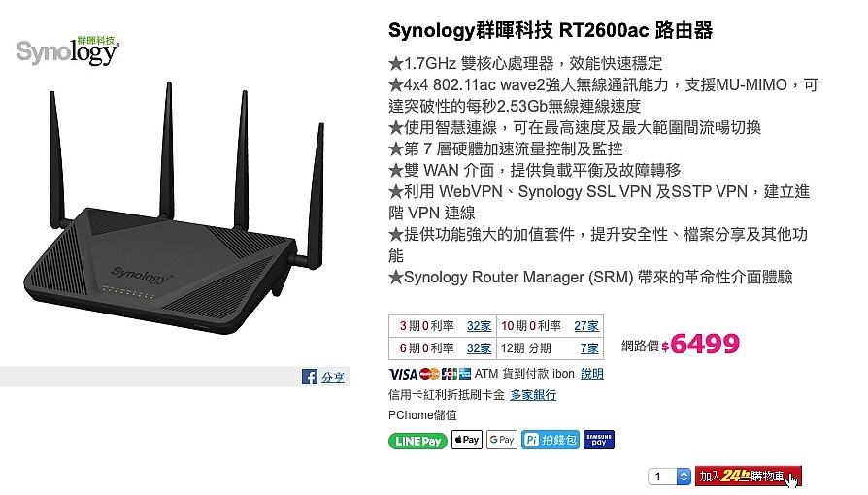
Task: Click the VISA card logo
Action: pyautogui.click(x=402, y=374)
